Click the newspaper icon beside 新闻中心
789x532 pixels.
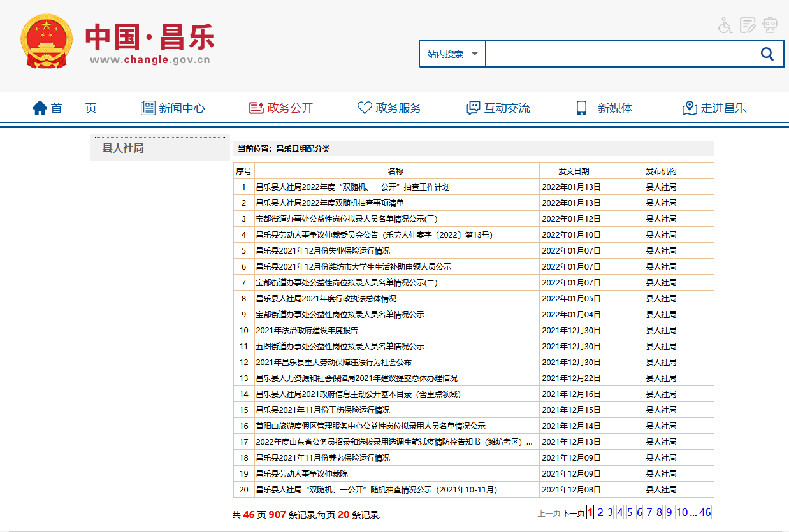click(148, 108)
